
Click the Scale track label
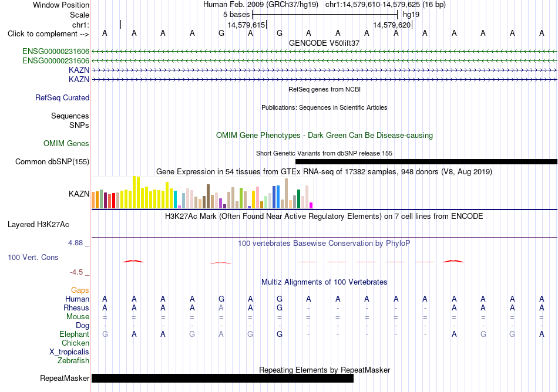point(79,15)
